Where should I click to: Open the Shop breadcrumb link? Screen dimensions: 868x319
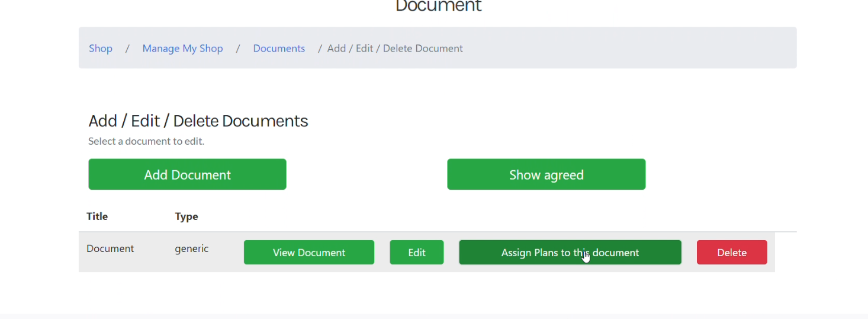pyautogui.click(x=101, y=49)
